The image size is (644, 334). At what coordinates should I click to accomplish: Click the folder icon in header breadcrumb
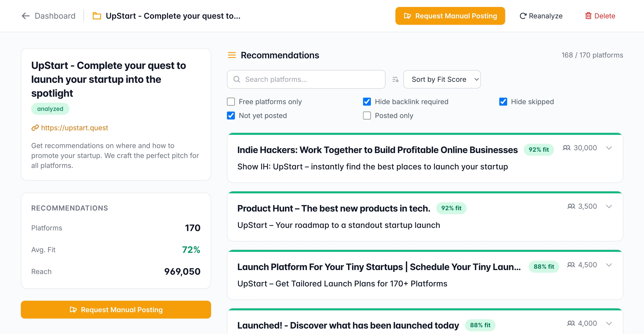tap(97, 16)
